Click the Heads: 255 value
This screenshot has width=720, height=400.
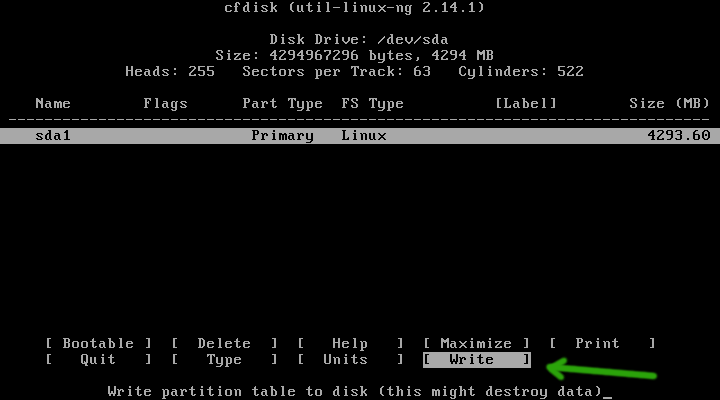[x=170, y=72]
